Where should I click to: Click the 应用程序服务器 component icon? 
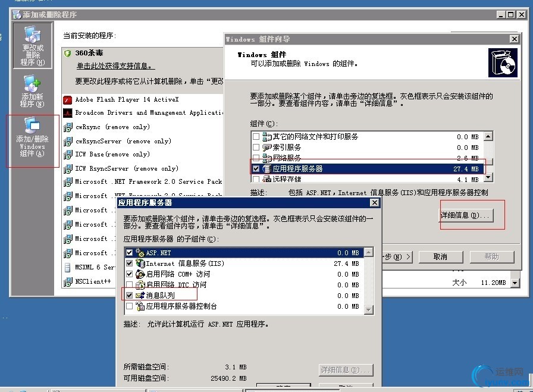[267, 168]
